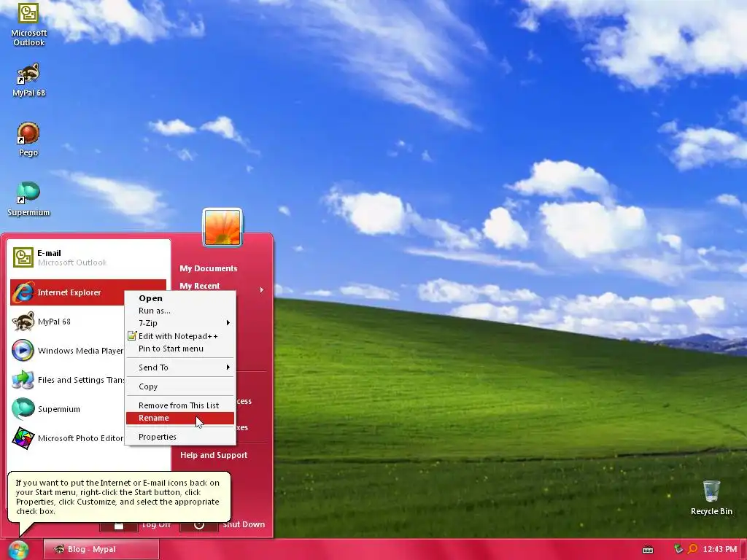The image size is (747, 560).
Task: Open Files and Settings Transfer wizard entry
Action: 68,379
